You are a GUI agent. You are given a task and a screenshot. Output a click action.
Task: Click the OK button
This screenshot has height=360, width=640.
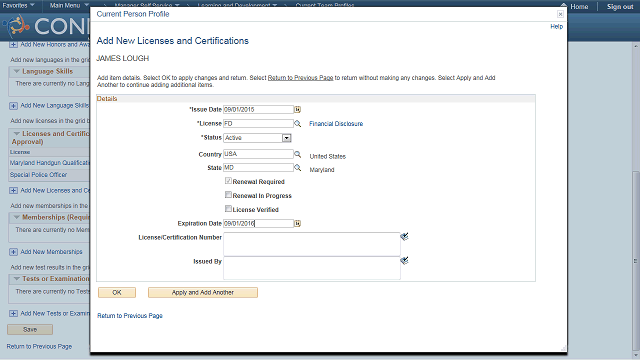(x=117, y=292)
